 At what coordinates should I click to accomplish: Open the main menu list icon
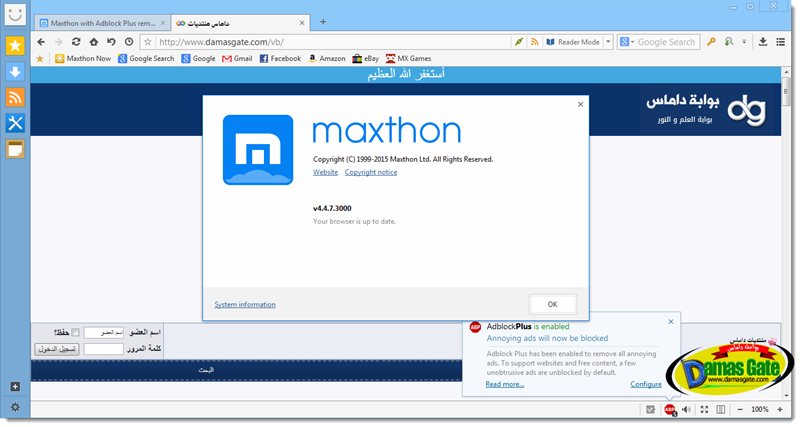[780, 42]
